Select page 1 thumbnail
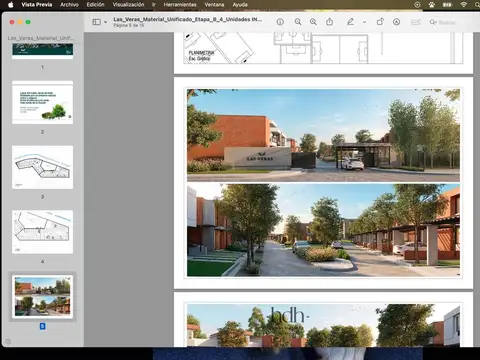Image resolution: width=480 pixels, height=360 pixels. (x=43, y=51)
